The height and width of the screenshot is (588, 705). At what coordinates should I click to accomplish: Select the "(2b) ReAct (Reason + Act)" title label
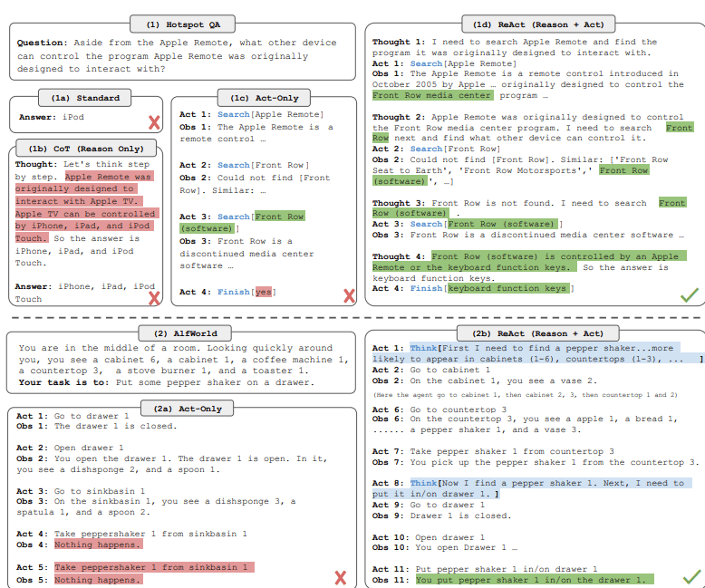[x=537, y=333]
